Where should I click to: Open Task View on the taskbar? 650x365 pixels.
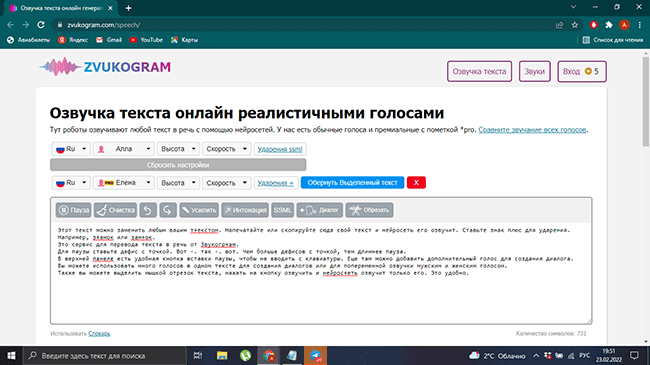point(198,355)
